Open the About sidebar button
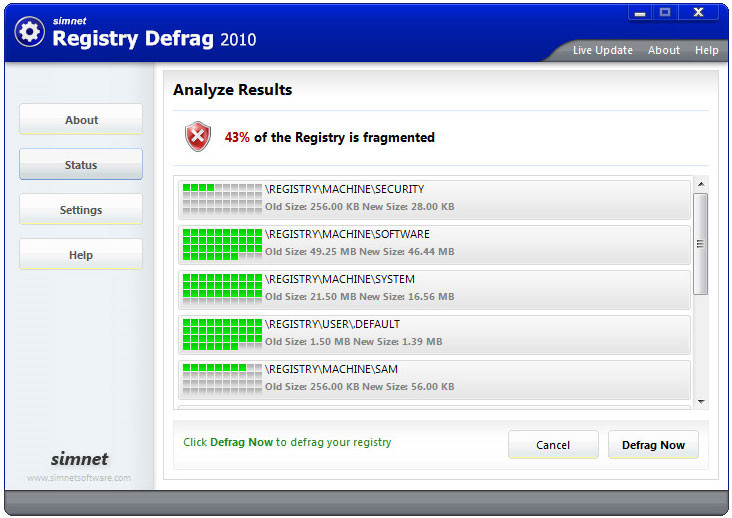Viewport: 732px width, 518px height. (81, 119)
